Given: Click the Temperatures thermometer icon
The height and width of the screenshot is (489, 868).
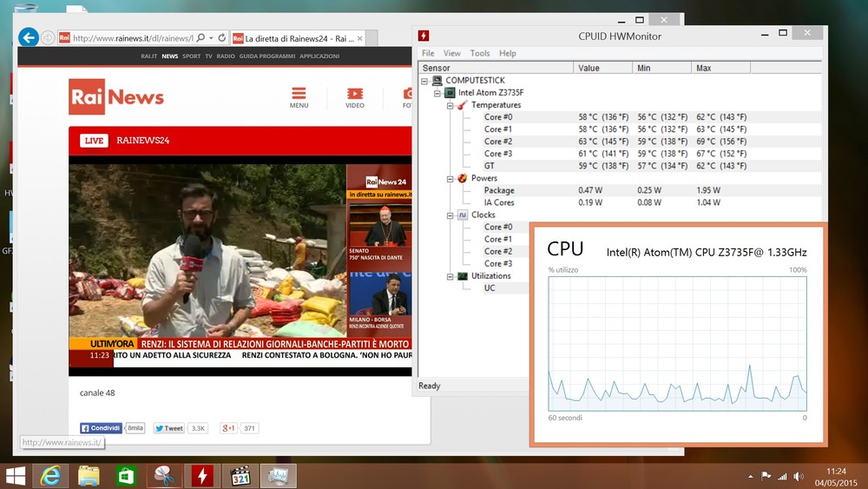Looking at the screenshot, I should coord(463,105).
